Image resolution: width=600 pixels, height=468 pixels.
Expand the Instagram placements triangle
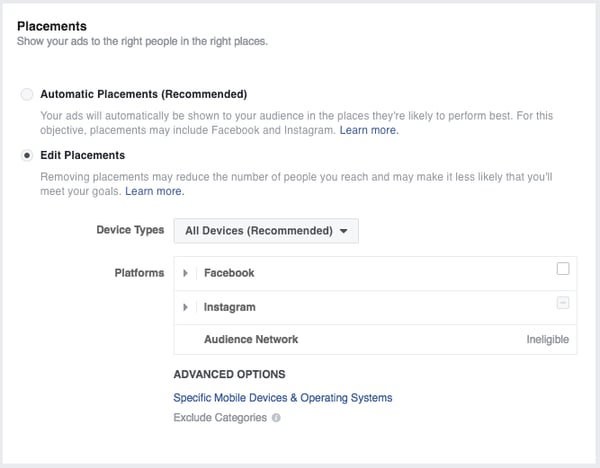[x=186, y=307]
